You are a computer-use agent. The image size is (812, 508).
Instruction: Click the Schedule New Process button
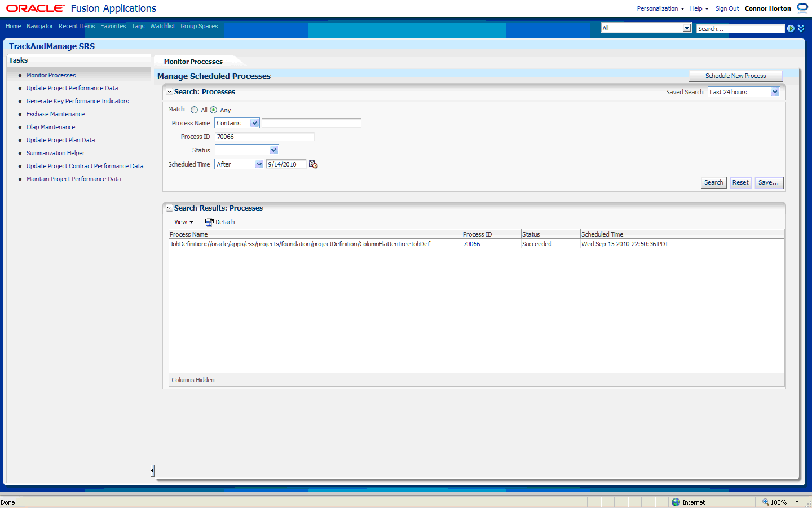click(x=736, y=76)
